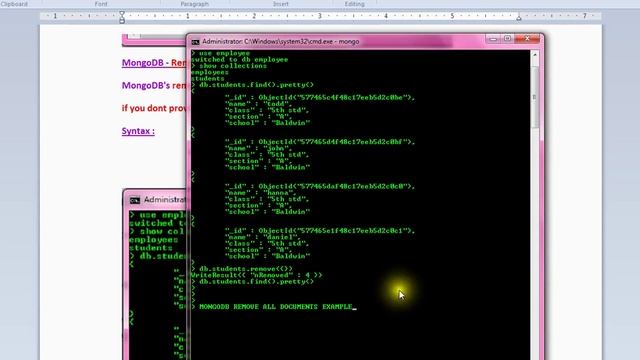Viewport: 640px width, 360px height.
Task: Click the first-line indent marker on ruler
Action: click(x=122, y=14)
